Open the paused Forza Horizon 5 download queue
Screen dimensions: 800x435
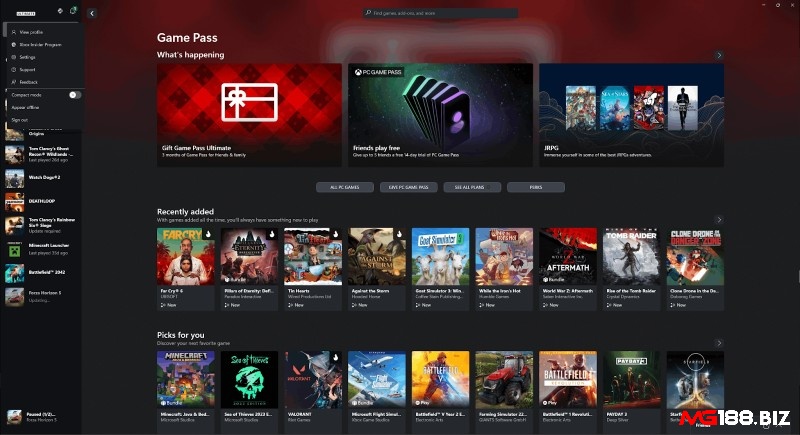[x=42, y=417]
